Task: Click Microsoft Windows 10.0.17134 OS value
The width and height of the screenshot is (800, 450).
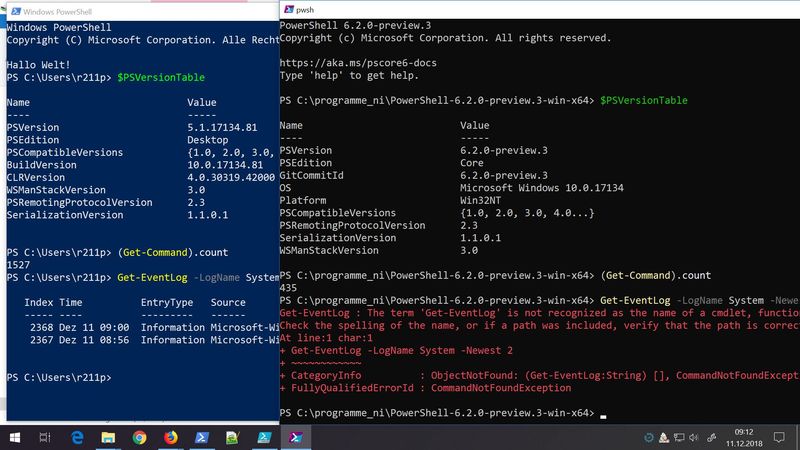Action: pyautogui.click(x=542, y=188)
